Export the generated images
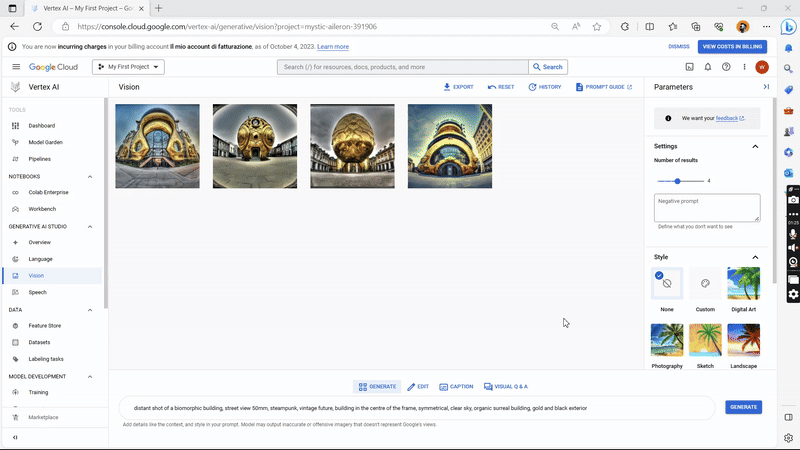This screenshot has height=450, width=800. pyautogui.click(x=458, y=87)
